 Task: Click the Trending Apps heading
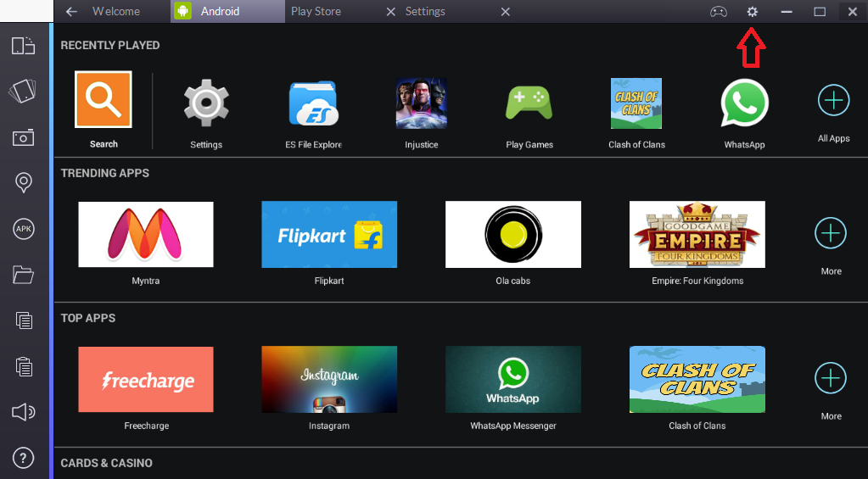point(104,173)
